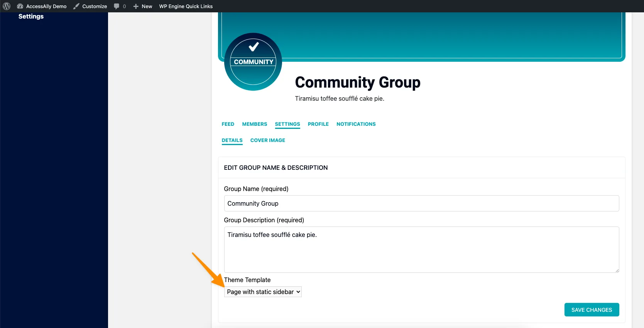Click the plus New icon
The height and width of the screenshot is (328, 644).
tap(136, 6)
